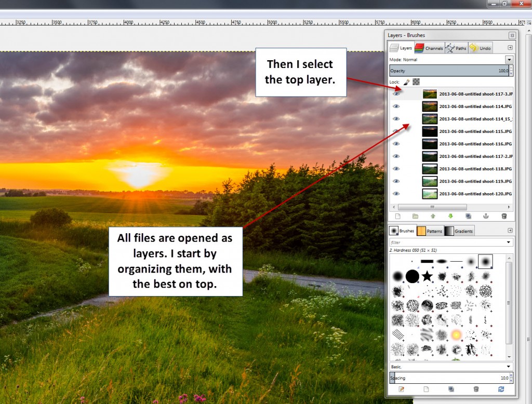Choose the thin horizontal line brush
This screenshot has height=404, width=532.
tap(456, 262)
